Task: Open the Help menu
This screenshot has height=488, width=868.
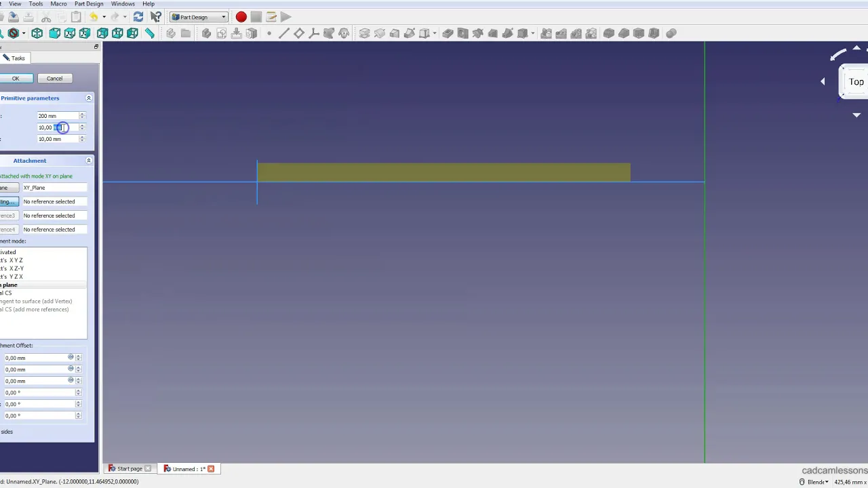Action: pyautogui.click(x=149, y=4)
